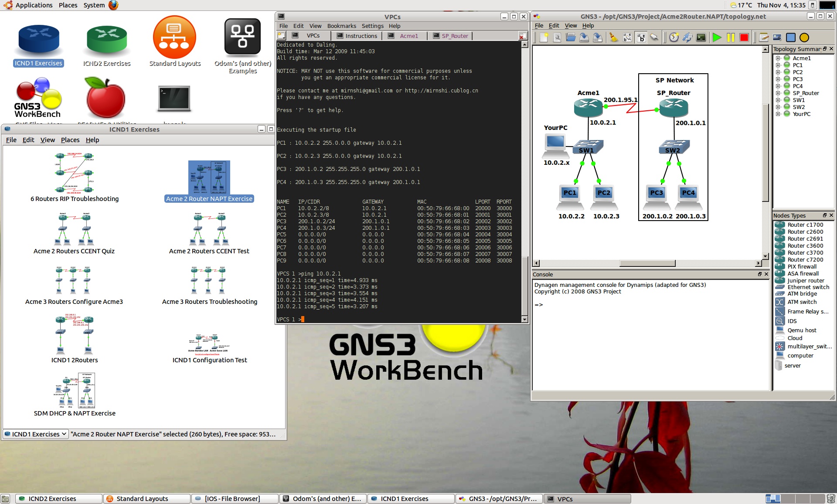Click the yellow Pause all devices button
The height and width of the screenshot is (504, 837).
click(731, 37)
